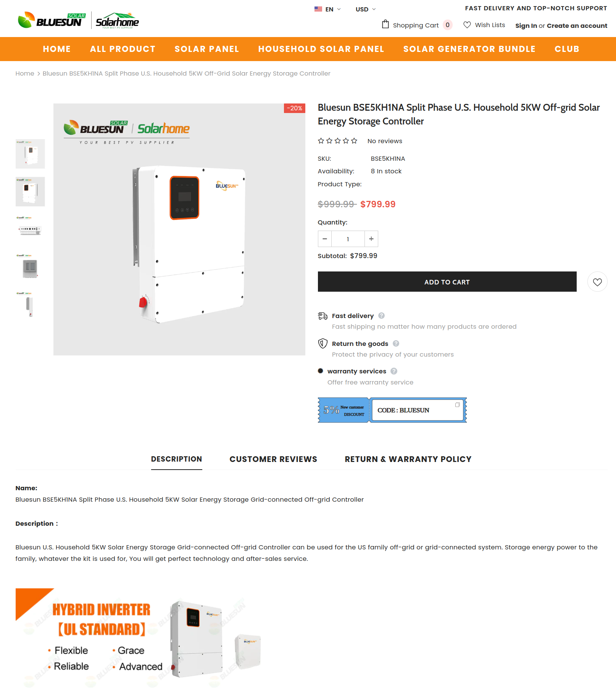Expand the EN language dropdown

coord(327,9)
